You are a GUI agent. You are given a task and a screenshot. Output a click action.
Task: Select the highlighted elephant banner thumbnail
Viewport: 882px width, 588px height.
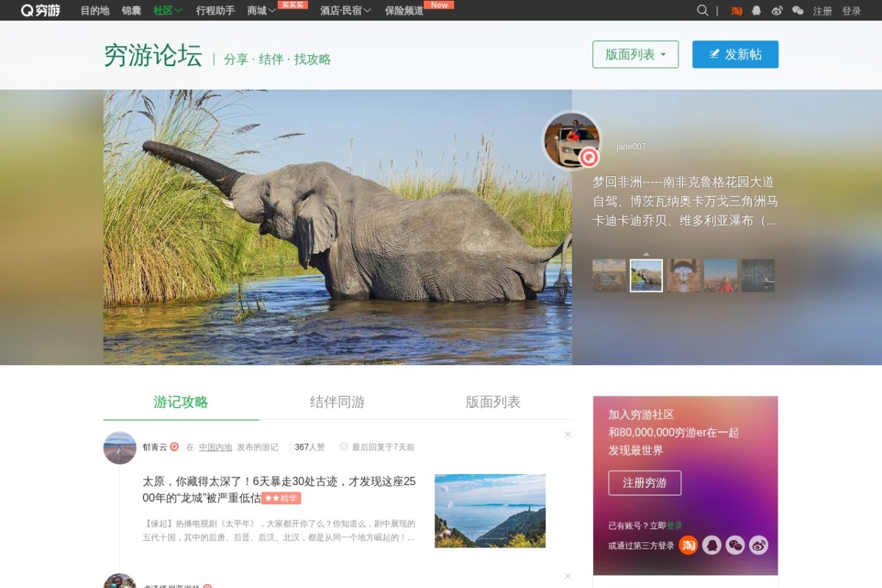tap(646, 276)
